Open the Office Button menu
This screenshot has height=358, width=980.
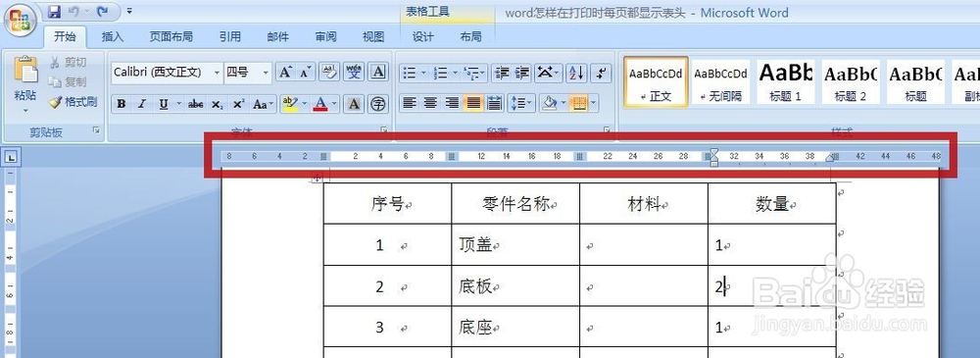tap(20, 20)
